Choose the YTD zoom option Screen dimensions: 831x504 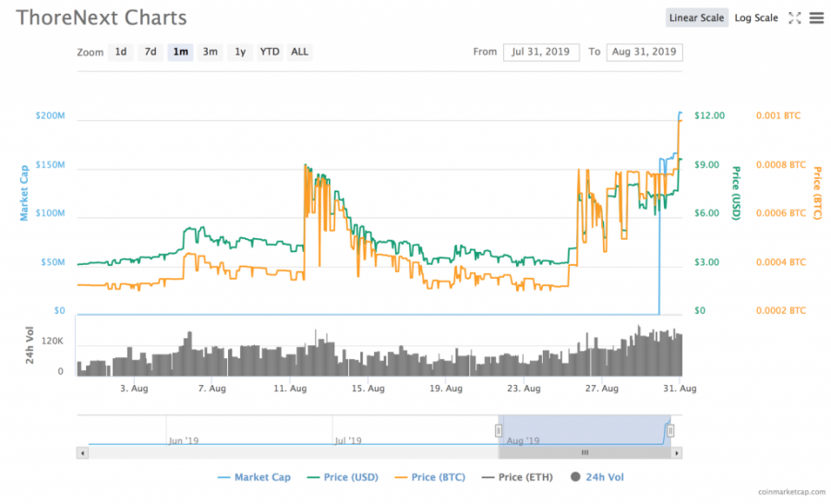pos(270,52)
